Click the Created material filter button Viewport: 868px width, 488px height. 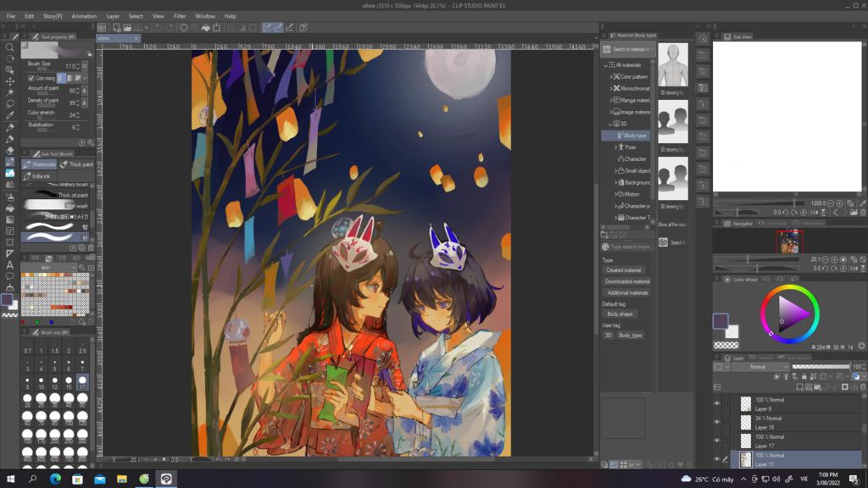[x=623, y=270]
